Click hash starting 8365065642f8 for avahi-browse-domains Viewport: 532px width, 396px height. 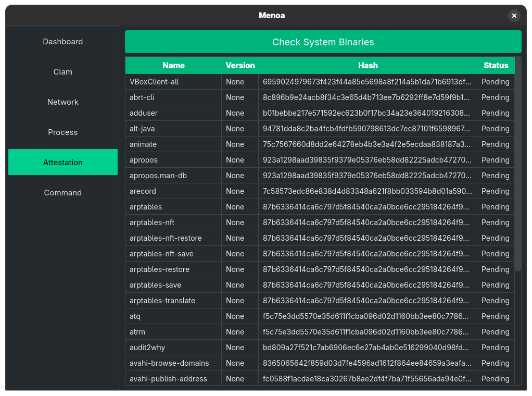pyautogui.click(x=367, y=363)
